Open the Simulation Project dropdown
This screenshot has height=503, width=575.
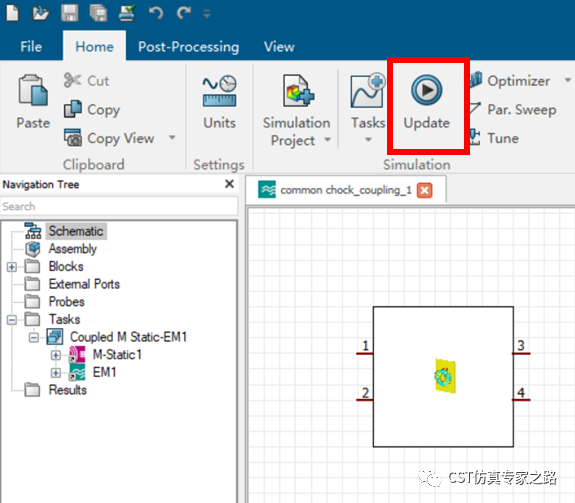click(x=327, y=140)
